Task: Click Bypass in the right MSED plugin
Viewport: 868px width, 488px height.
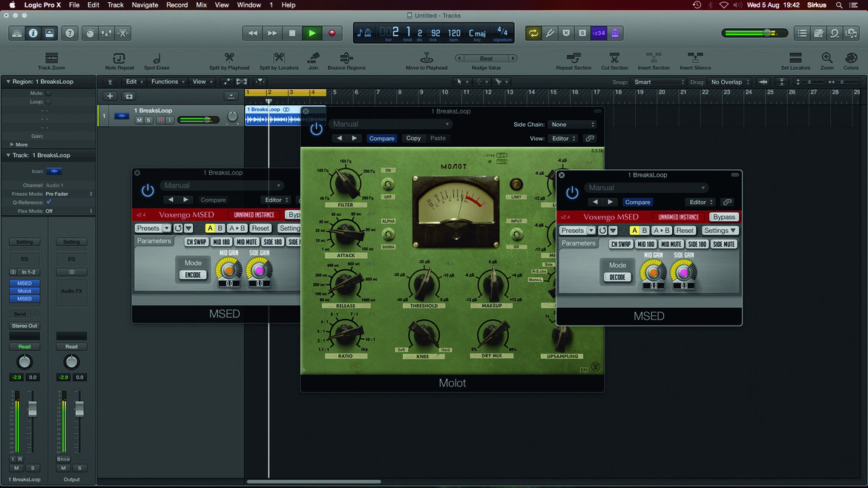Action: pos(724,217)
